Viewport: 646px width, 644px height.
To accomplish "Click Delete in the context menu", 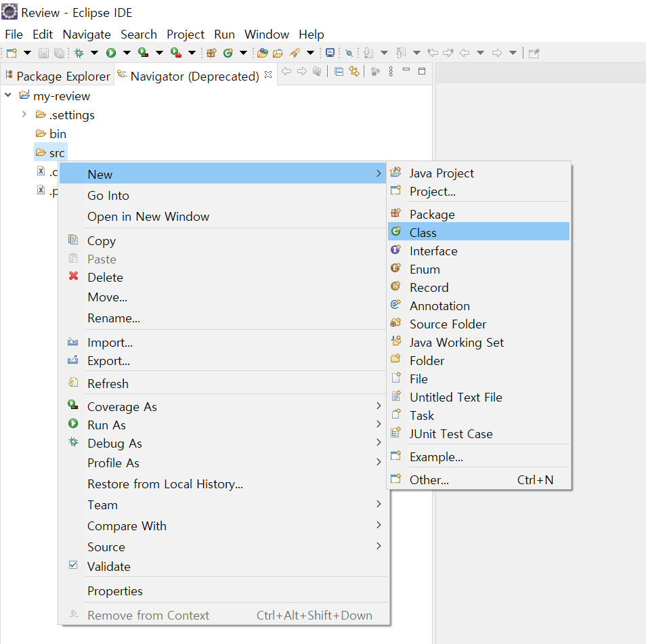I will click(223, 277).
